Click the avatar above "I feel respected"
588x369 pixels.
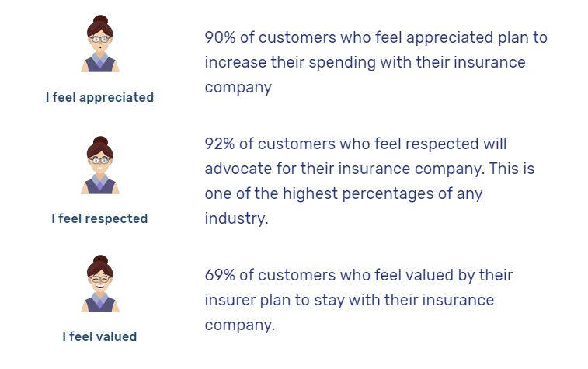(x=99, y=165)
